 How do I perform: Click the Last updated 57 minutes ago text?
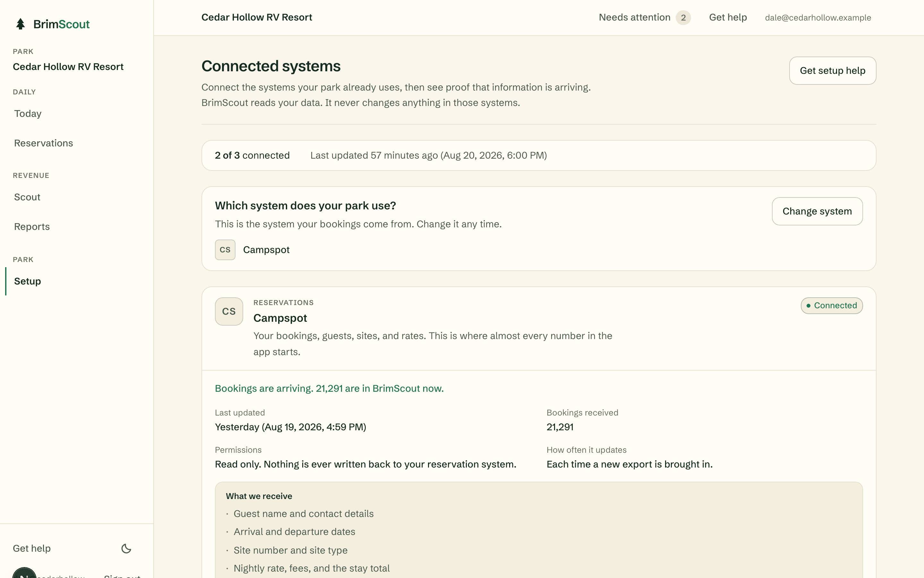(428, 155)
